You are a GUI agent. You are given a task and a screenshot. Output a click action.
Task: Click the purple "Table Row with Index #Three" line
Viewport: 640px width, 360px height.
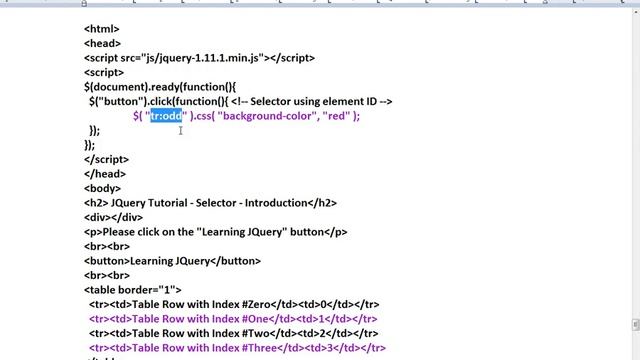tap(237, 348)
